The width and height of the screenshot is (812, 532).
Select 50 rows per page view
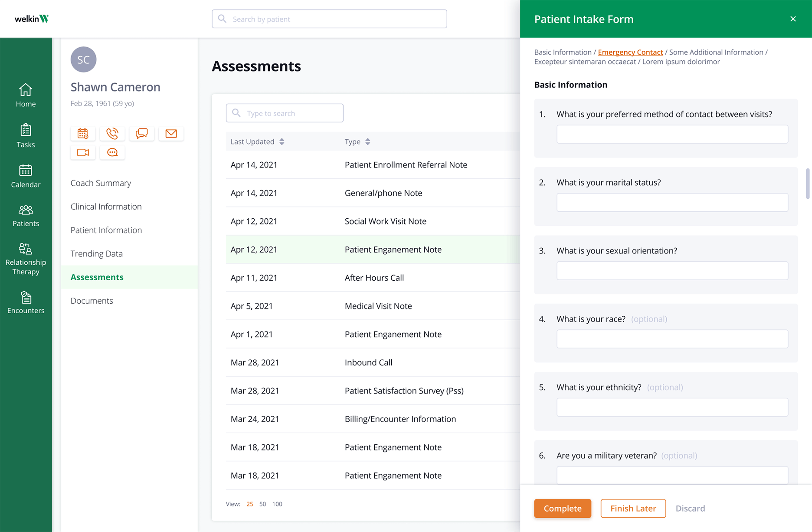[262, 504]
